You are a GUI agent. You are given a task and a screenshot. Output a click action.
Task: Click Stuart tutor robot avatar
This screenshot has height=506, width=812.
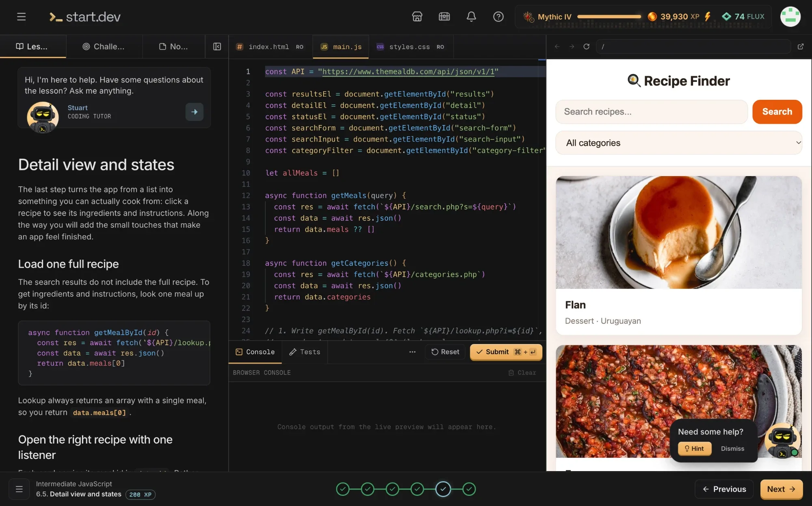tap(43, 117)
